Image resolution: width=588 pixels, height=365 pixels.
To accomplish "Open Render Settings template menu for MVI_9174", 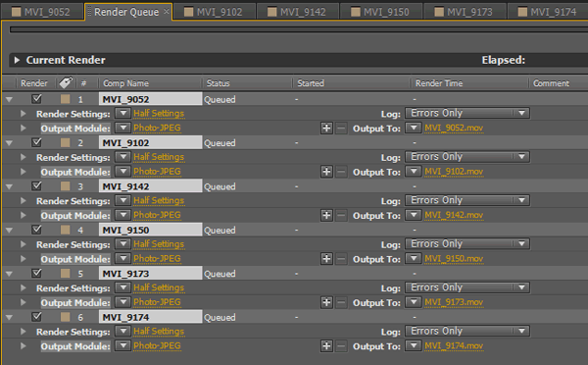I will pos(122,331).
